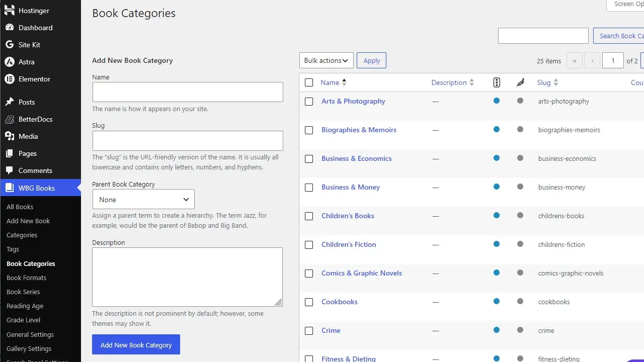Click the Astra theme icon
This screenshot has height=362, width=644.
(x=9, y=62)
